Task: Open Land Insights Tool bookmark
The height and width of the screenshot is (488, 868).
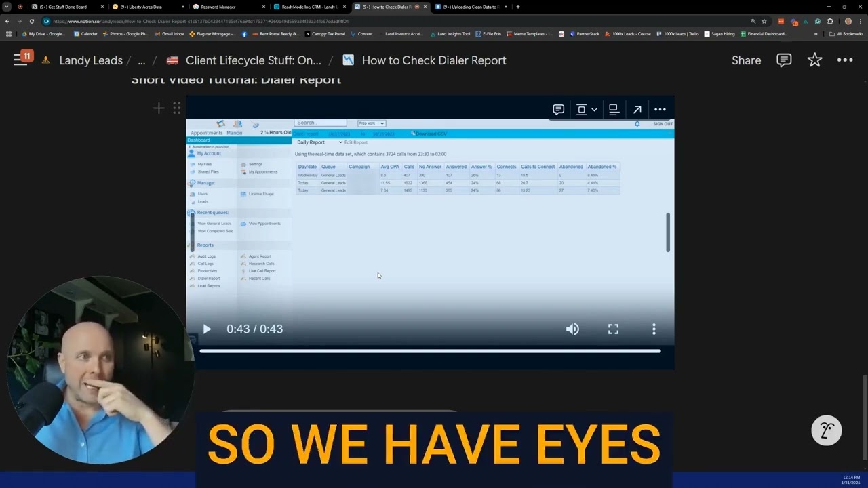Action: [450, 33]
